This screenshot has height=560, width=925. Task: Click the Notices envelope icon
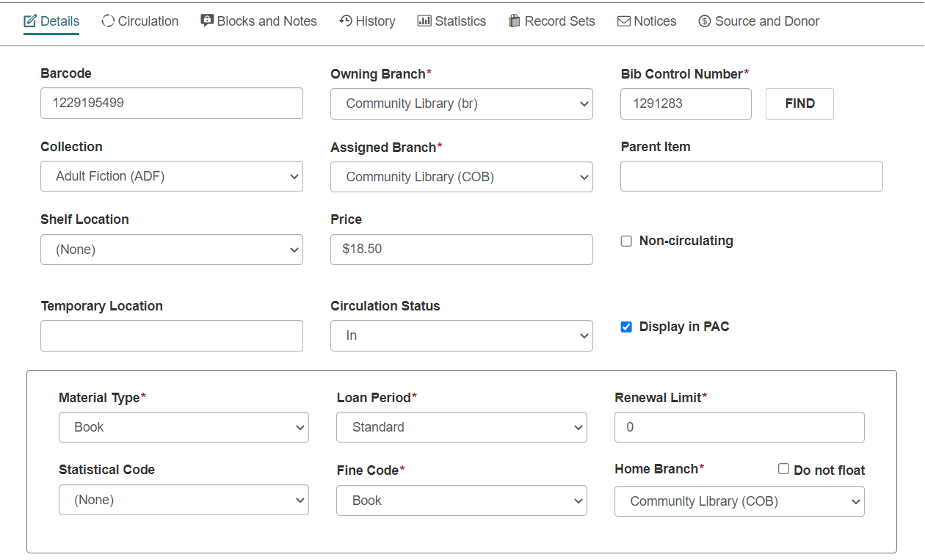point(624,21)
